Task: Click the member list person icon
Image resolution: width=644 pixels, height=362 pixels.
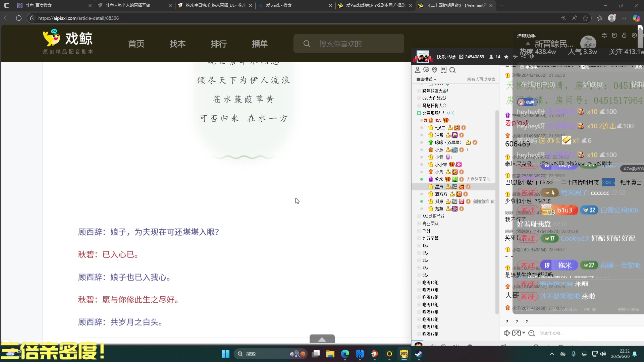Action: coord(418,70)
